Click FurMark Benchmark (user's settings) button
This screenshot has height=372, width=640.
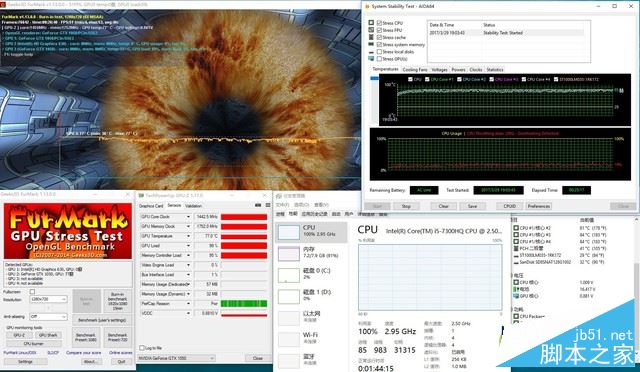102,320
